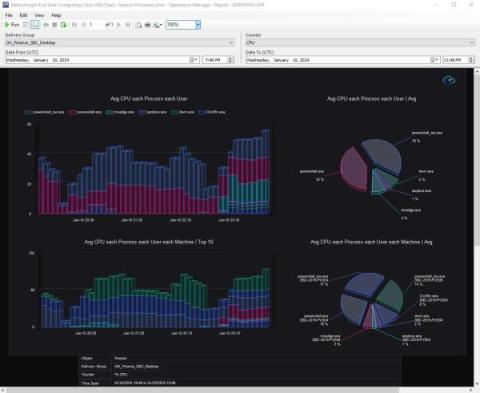Click the print report icon
The image size is (480, 393).
(x=147, y=25)
